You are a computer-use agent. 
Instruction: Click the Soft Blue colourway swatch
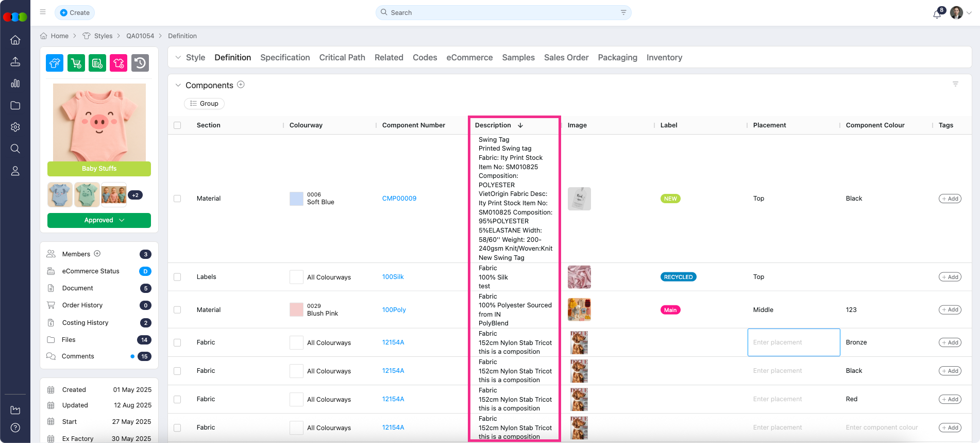(296, 199)
